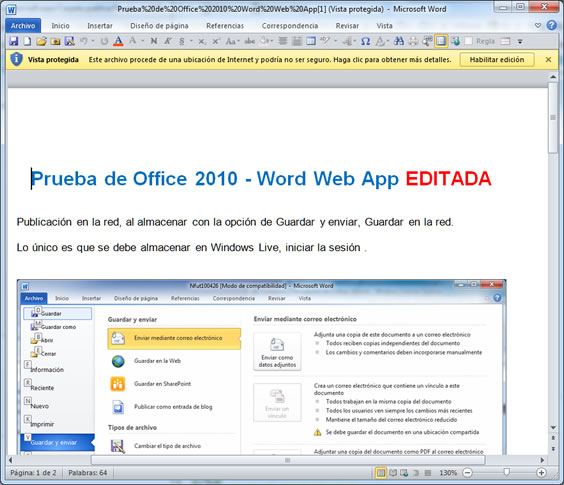Click the zoom slider handle
Image resolution: width=564 pixels, height=485 pixels.
coord(506,472)
